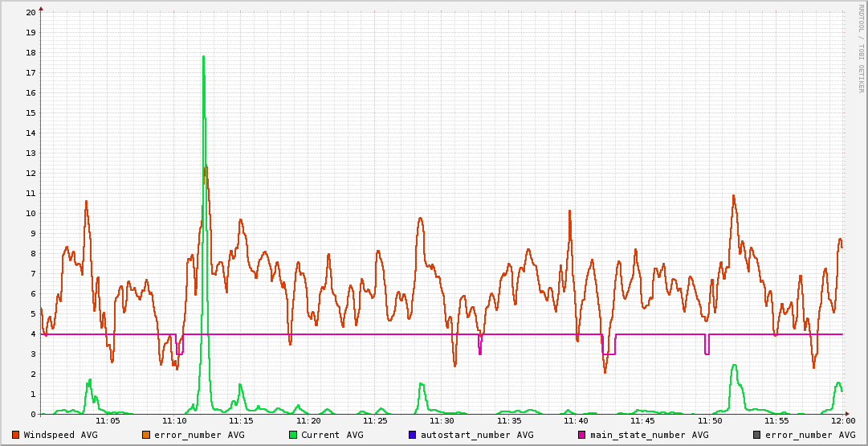Click the gray error_number legend swatch

point(757,435)
